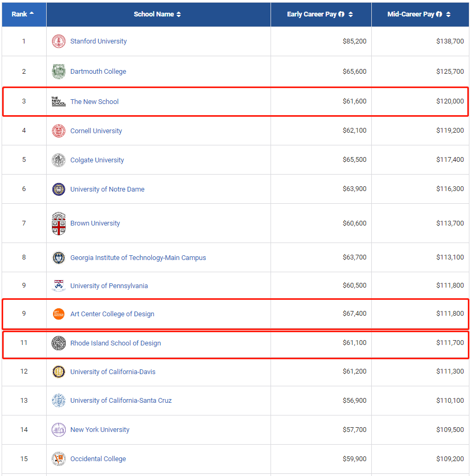
Task: Open the Occidental College link
Action: pyautogui.click(x=98, y=458)
